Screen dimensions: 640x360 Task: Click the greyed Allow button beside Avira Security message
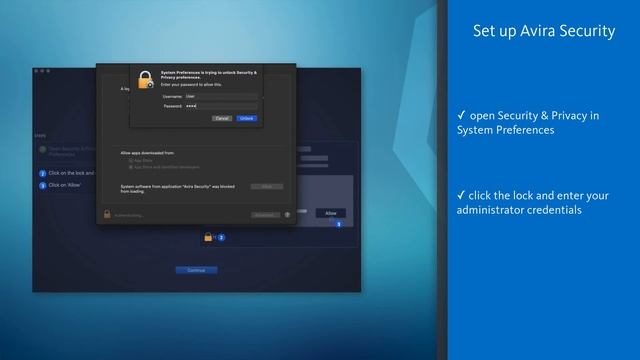point(267,187)
